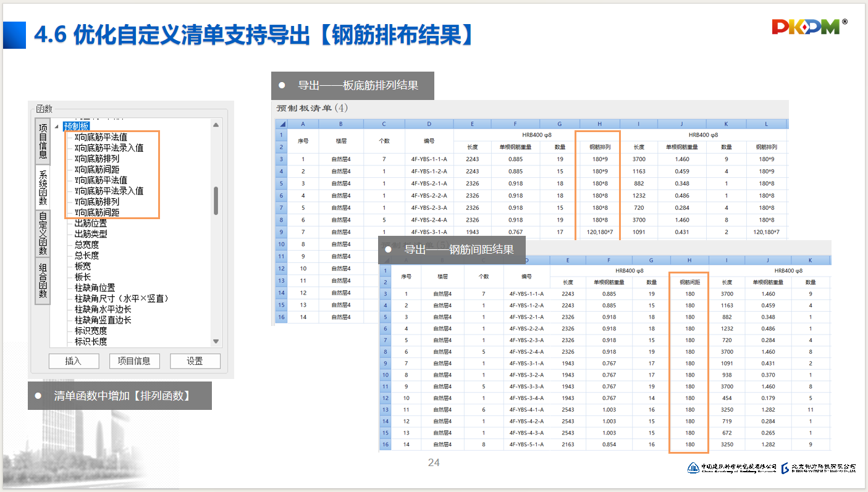Click row 16 header in the lower table
868x492 pixels.
click(385, 444)
